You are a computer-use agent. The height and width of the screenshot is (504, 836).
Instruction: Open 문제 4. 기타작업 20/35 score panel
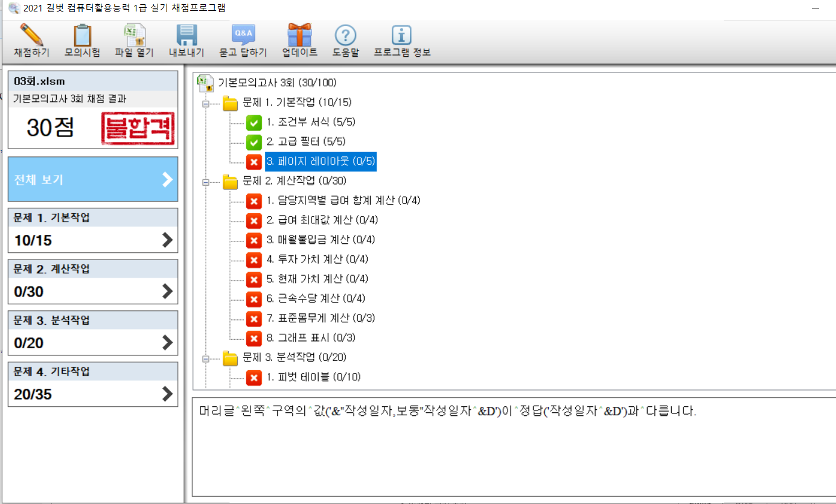coord(93,384)
